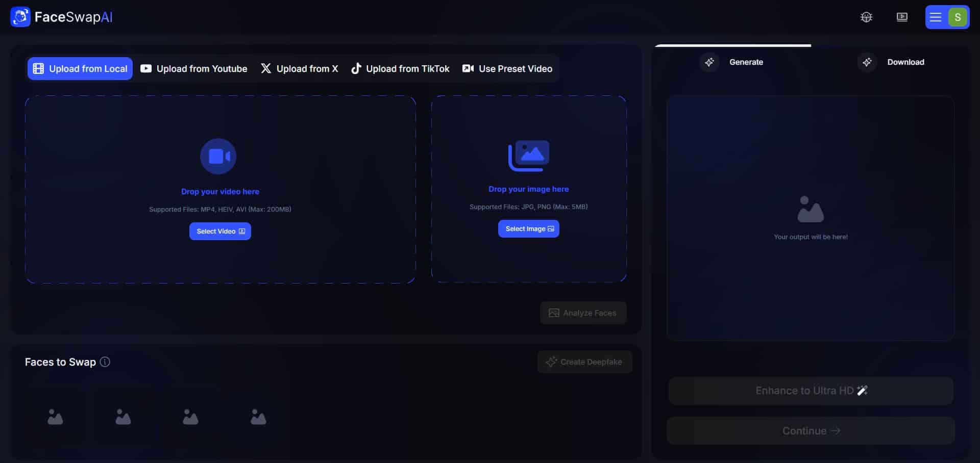980x463 pixels.
Task: Open the Generate step label
Action: pos(746,62)
